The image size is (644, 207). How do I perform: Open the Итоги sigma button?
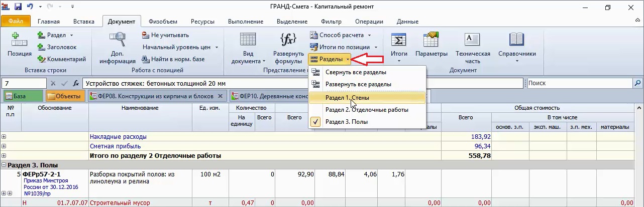click(399, 48)
